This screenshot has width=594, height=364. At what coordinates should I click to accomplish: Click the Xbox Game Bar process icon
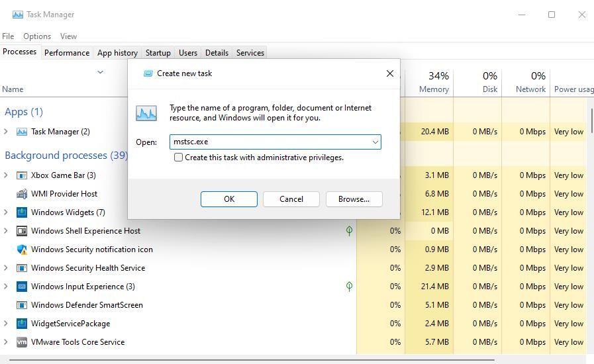22,175
